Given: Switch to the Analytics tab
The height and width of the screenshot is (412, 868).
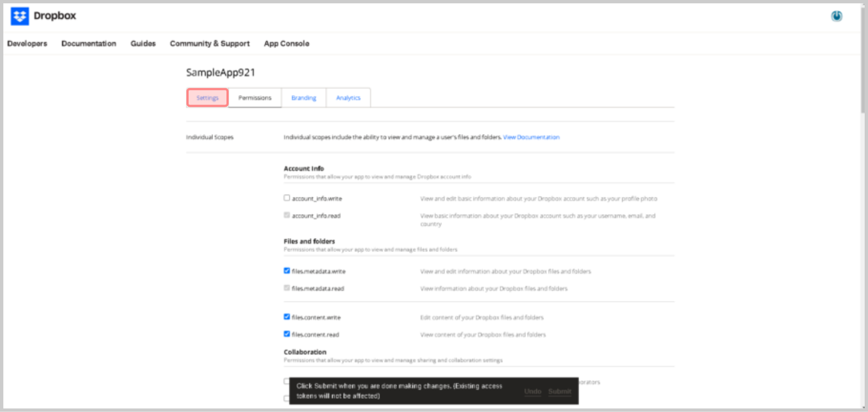Looking at the screenshot, I should coord(348,98).
